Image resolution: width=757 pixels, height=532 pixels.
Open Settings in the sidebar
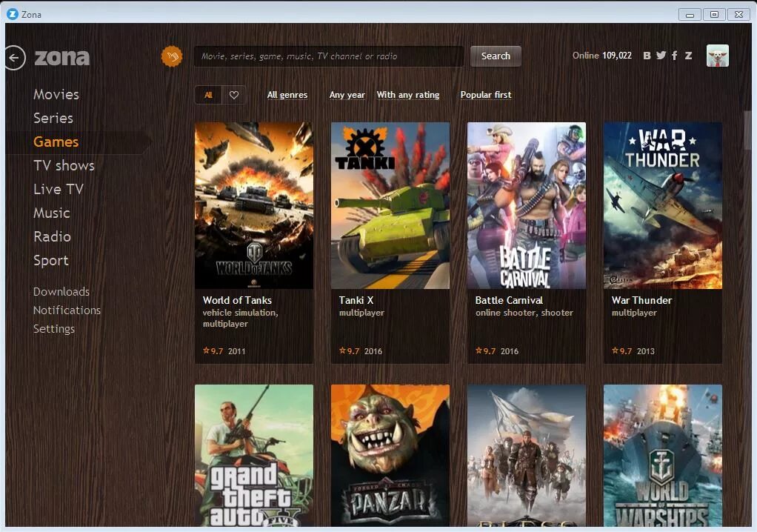pyautogui.click(x=54, y=329)
